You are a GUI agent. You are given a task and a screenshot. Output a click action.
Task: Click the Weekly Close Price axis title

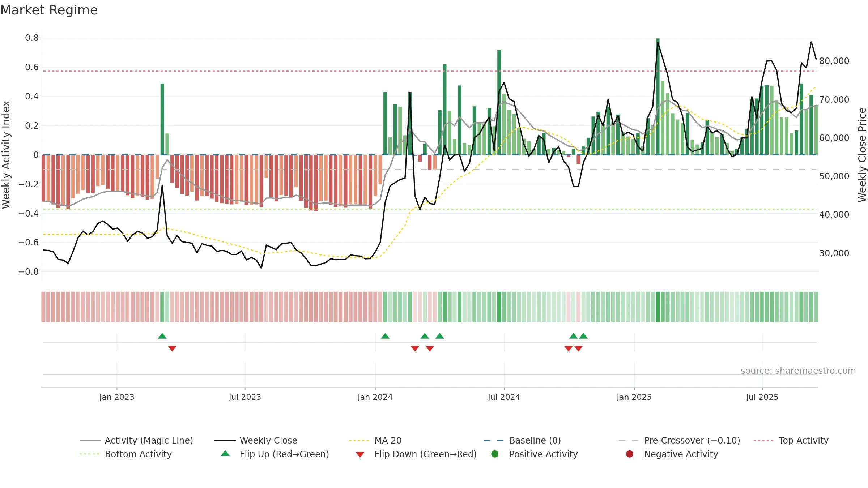(862, 155)
